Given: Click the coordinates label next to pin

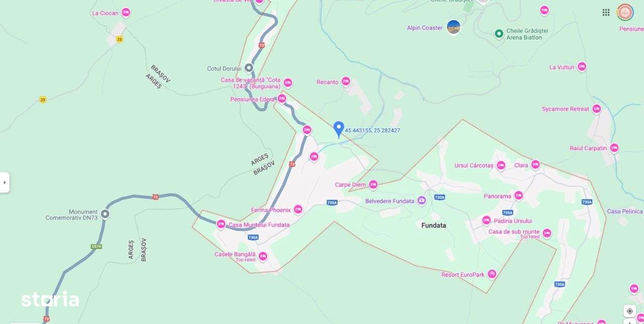Looking at the screenshot, I should click(372, 131).
